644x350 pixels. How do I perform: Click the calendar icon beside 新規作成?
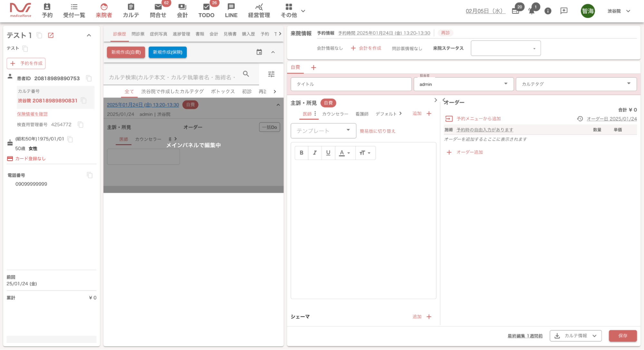pos(259,52)
